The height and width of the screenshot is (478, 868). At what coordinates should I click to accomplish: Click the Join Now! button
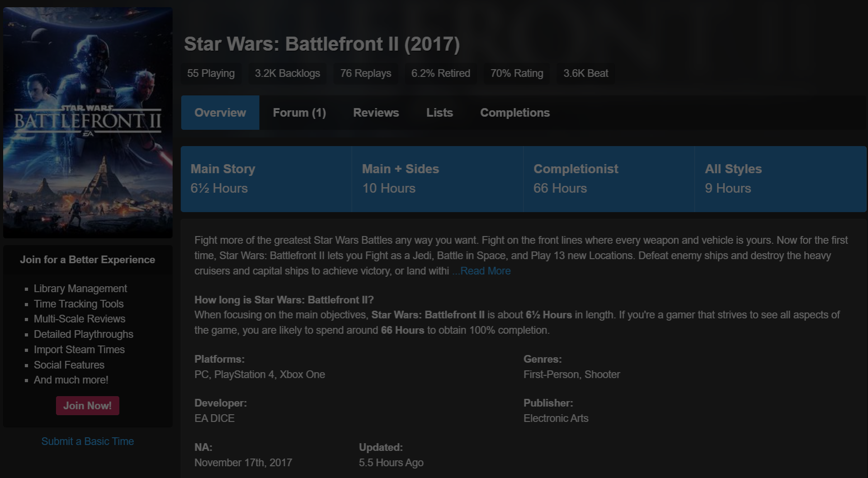point(88,406)
